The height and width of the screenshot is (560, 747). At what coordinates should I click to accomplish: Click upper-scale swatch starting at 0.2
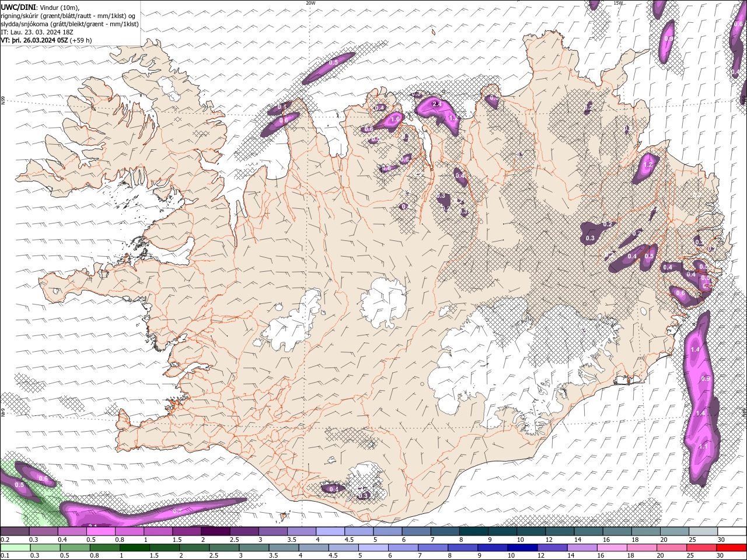[x=15, y=531]
